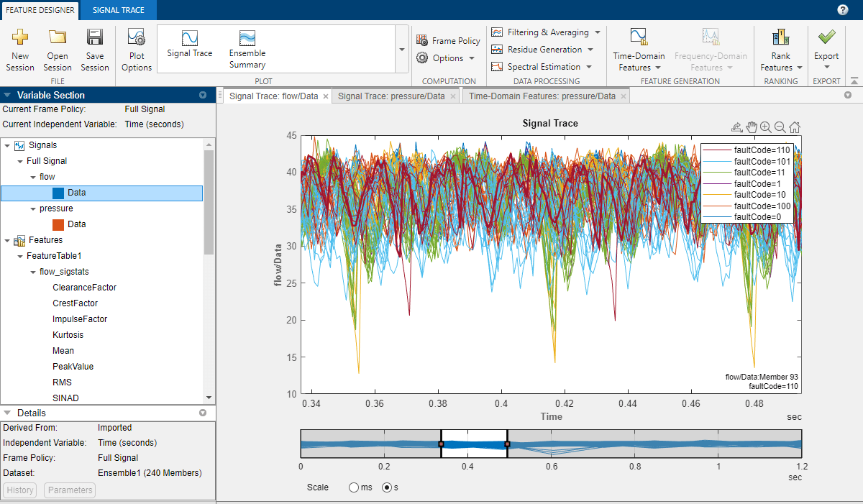Click the right handle of the time range panner
863x504 pixels.
pos(507,444)
